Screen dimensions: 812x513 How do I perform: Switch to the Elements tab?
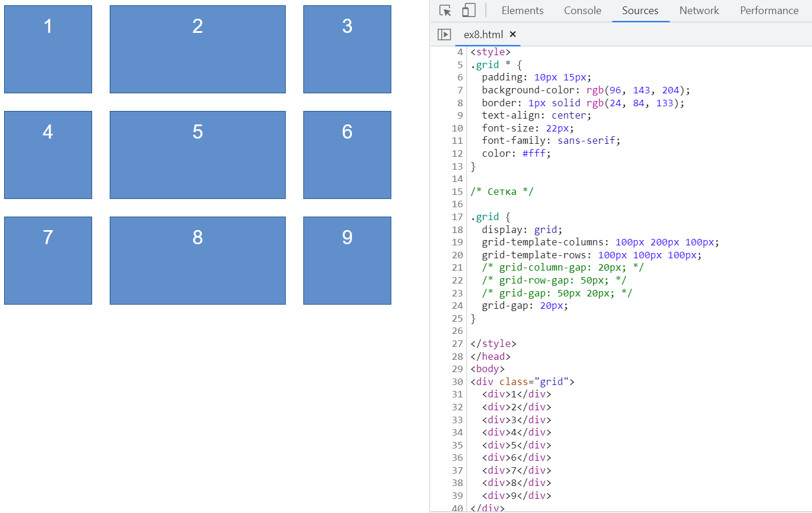point(522,11)
